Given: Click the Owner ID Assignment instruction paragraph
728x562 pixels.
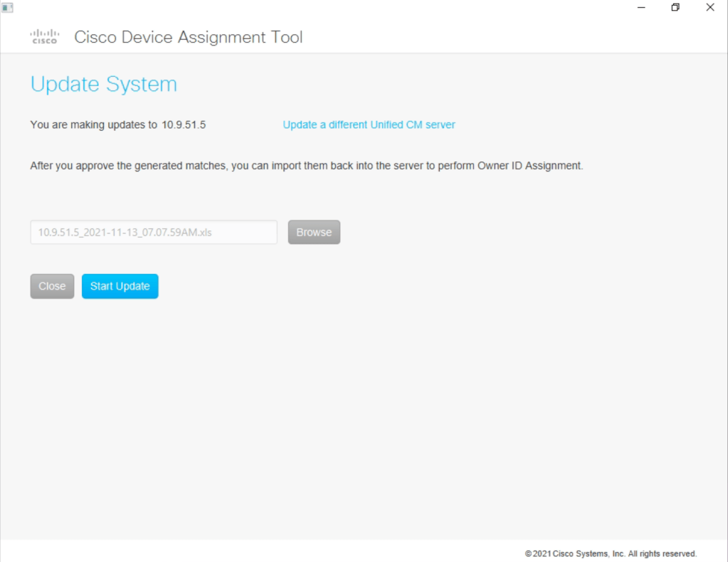Looking at the screenshot, I should point(306,166).
